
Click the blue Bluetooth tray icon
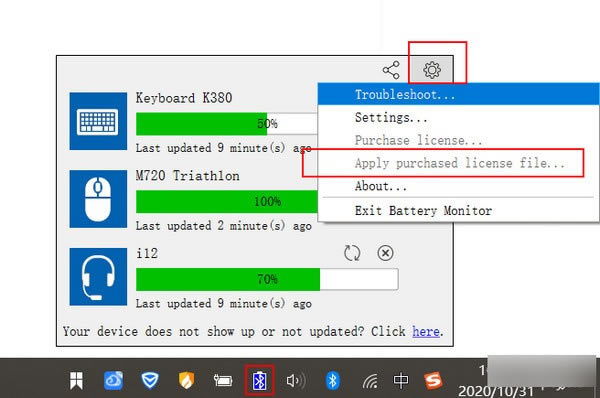click(333, 380)
